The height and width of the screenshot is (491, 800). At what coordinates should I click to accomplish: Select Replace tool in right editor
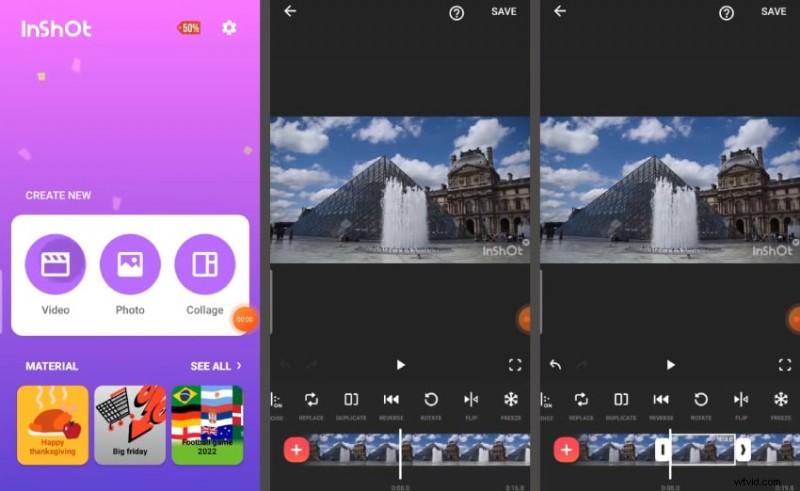coord(581,405)
